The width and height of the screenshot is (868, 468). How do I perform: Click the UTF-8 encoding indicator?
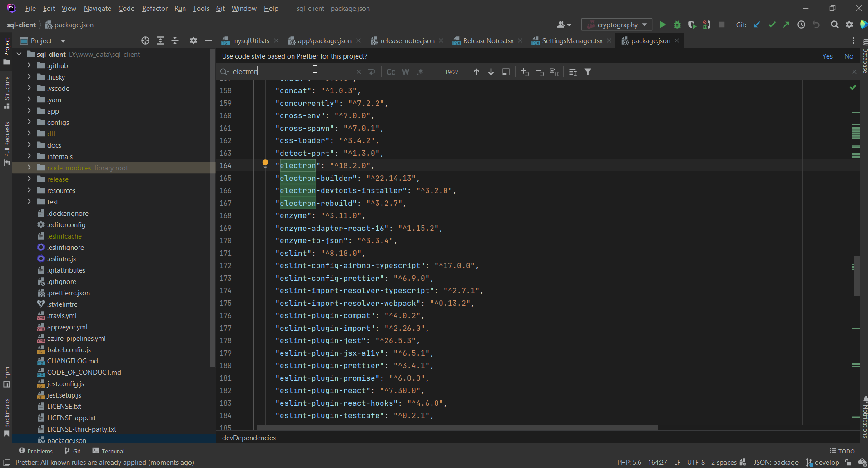pos(696,463)
